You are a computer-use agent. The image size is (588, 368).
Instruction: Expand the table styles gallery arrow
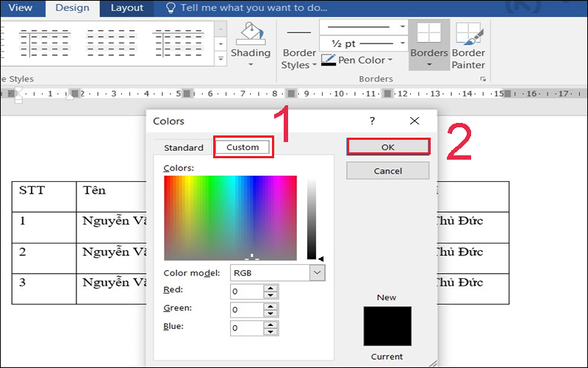click(220, 60)
